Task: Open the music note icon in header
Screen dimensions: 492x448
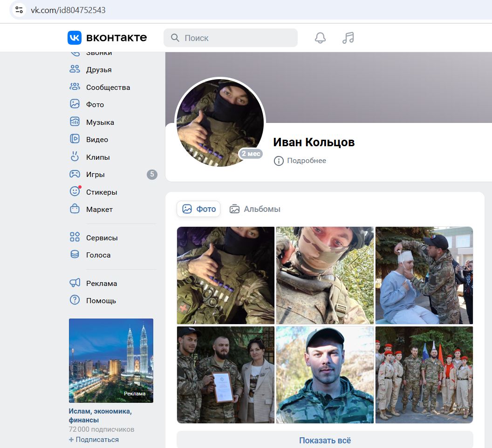Action: [348, 38]
